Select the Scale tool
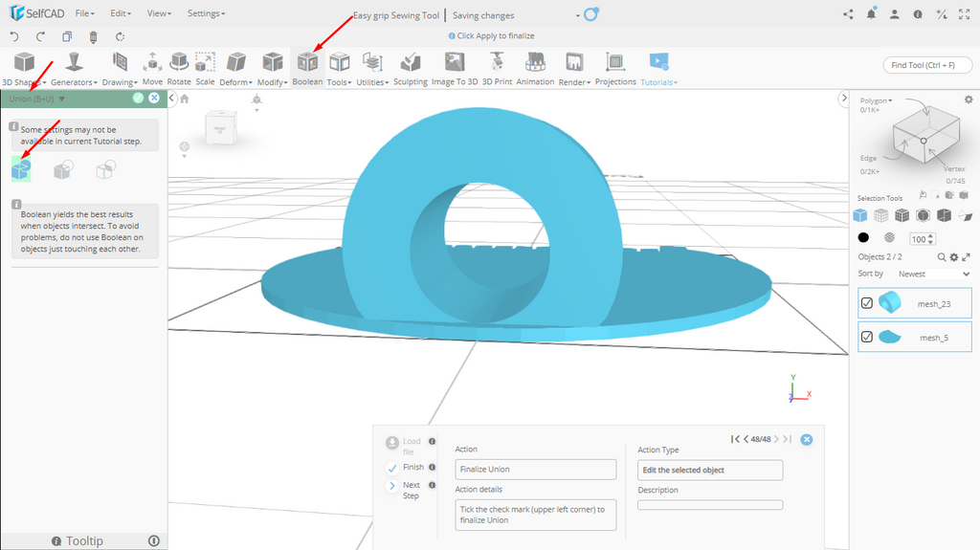 click(x=205, y=68)
